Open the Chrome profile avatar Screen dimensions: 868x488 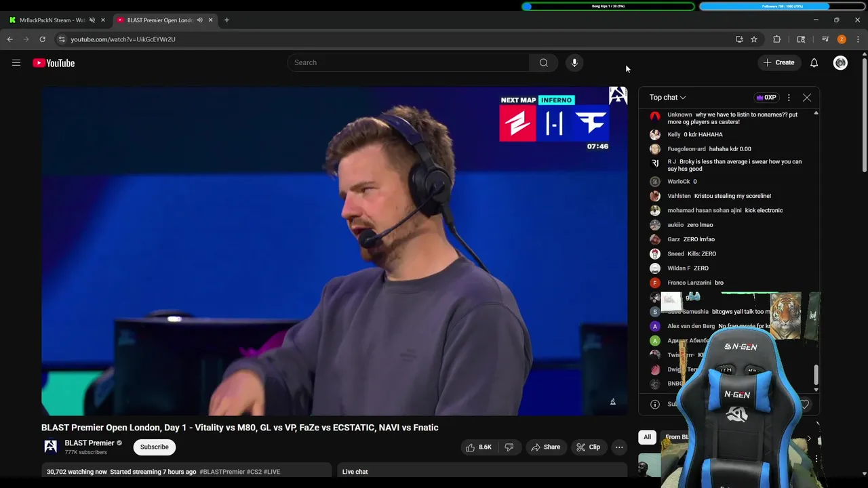tap(842, 39)
